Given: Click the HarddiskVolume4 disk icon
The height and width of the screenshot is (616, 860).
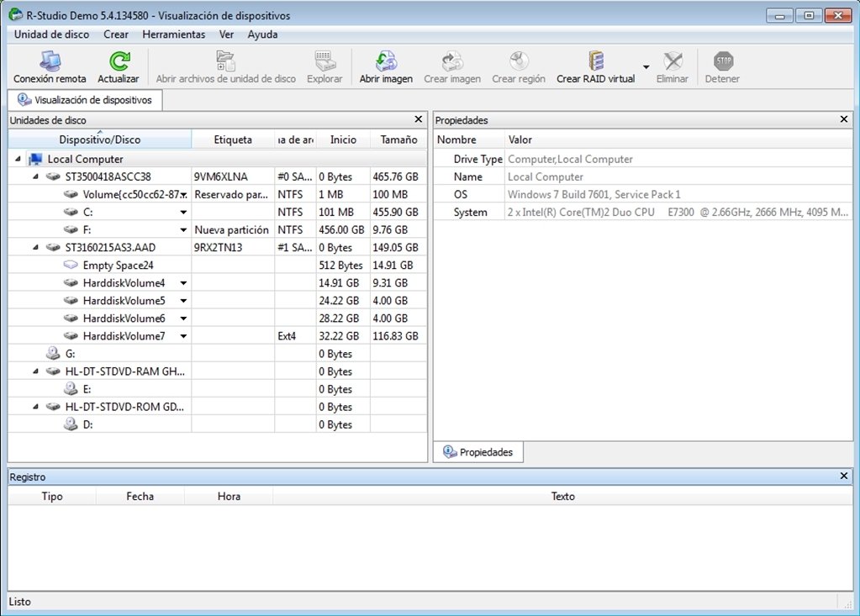Looking at the screenshot, I should [71, 283].
